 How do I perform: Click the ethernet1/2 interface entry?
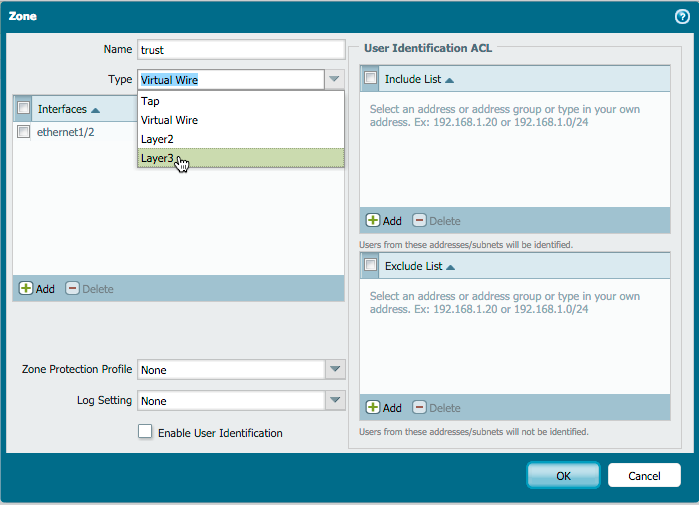coord(66,132)
